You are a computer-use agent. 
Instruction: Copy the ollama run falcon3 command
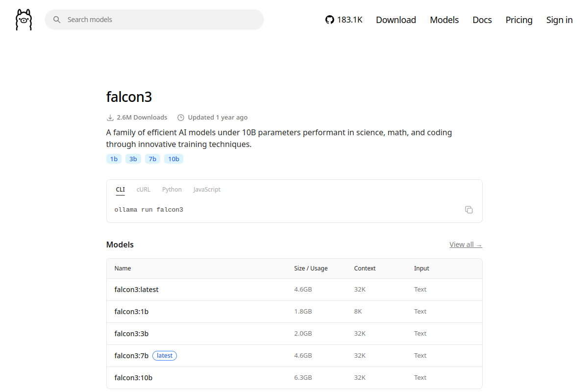469,210
